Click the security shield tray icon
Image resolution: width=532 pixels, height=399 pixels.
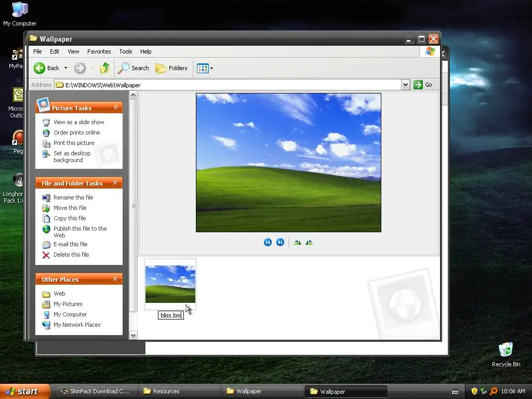(474, 391)
